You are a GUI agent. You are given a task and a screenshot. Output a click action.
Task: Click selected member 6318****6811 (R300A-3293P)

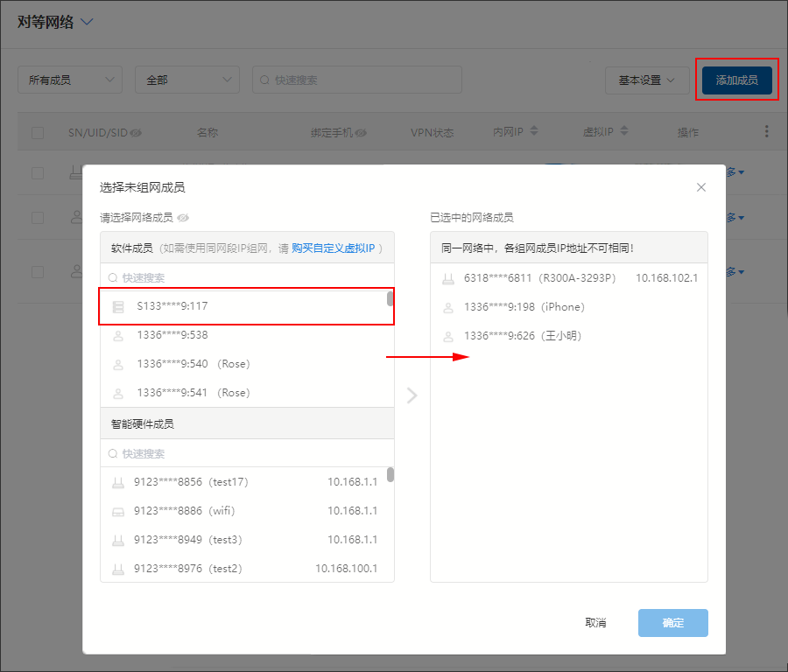click(569, 279)
